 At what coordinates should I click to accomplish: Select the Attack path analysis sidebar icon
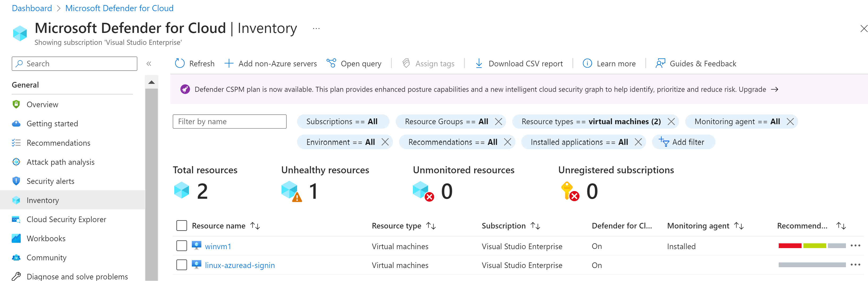point(16,162)
